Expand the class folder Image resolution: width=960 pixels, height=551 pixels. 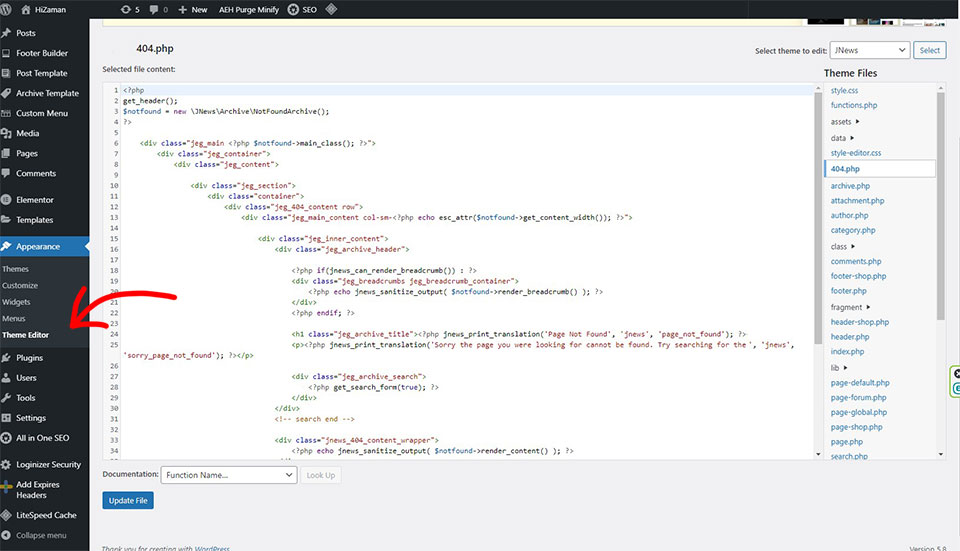coord(843,247)
